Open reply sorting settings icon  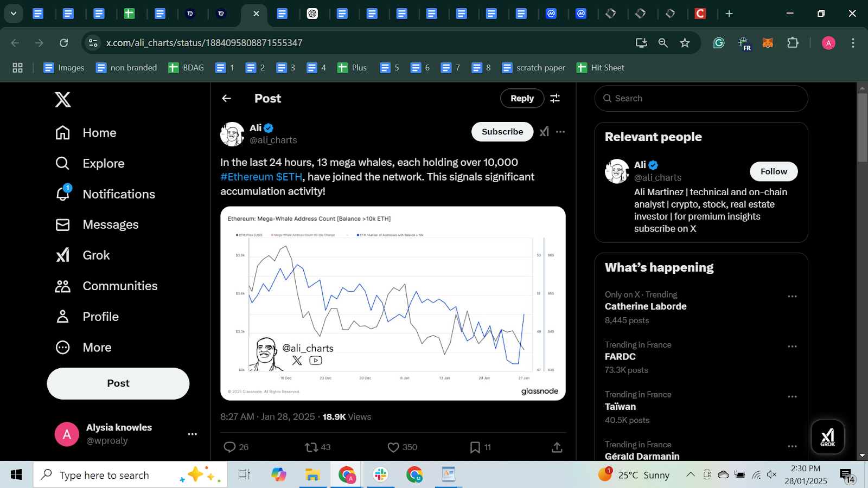coord(555,98)
